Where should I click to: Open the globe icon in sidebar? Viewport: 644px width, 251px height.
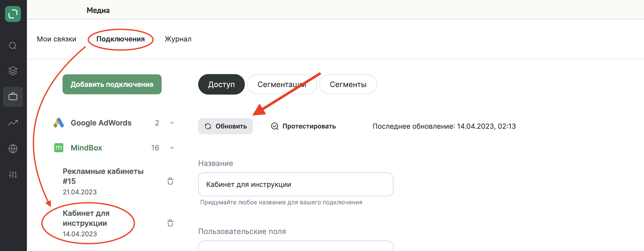pyautogui.click(x=13, y=148)
